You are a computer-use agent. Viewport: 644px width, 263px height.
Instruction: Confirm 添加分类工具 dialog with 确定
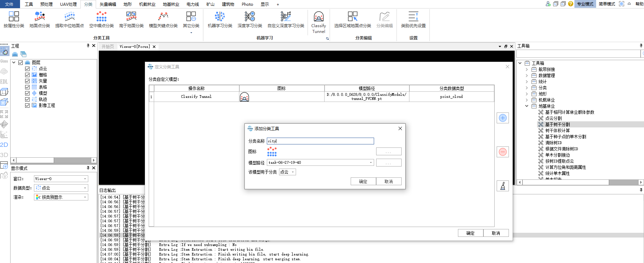point(363,181)
